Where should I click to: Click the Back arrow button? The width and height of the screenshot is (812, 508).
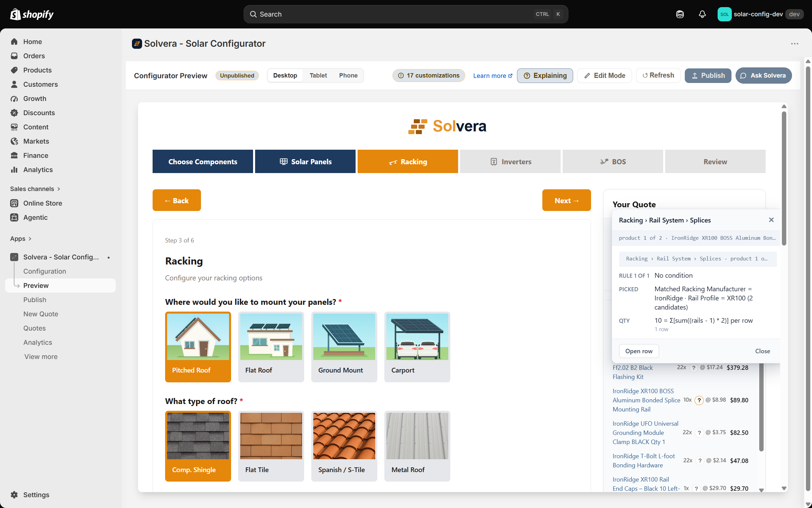(x=177, y=200)
